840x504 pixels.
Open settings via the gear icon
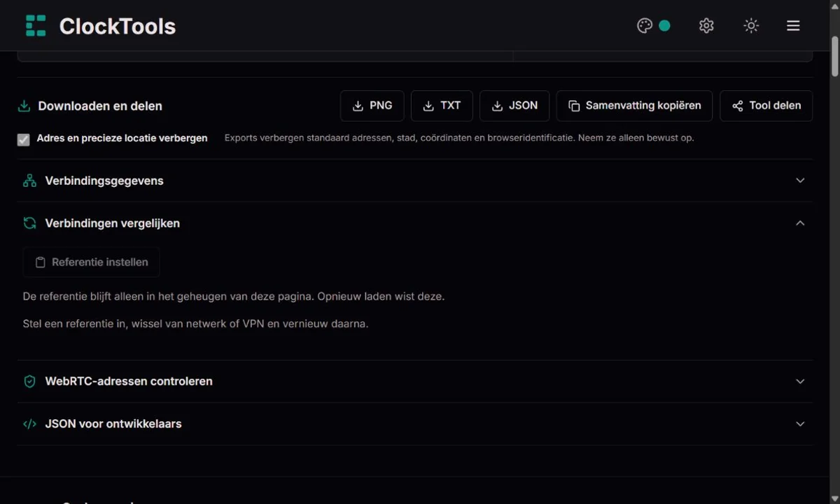click(x=706, y=26)
